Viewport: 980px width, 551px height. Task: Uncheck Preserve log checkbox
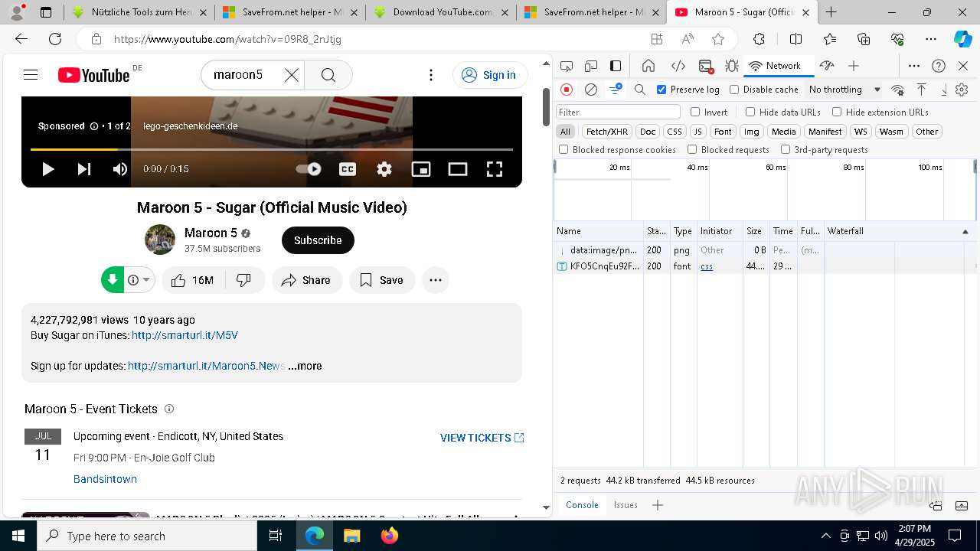tap(661, 90)
